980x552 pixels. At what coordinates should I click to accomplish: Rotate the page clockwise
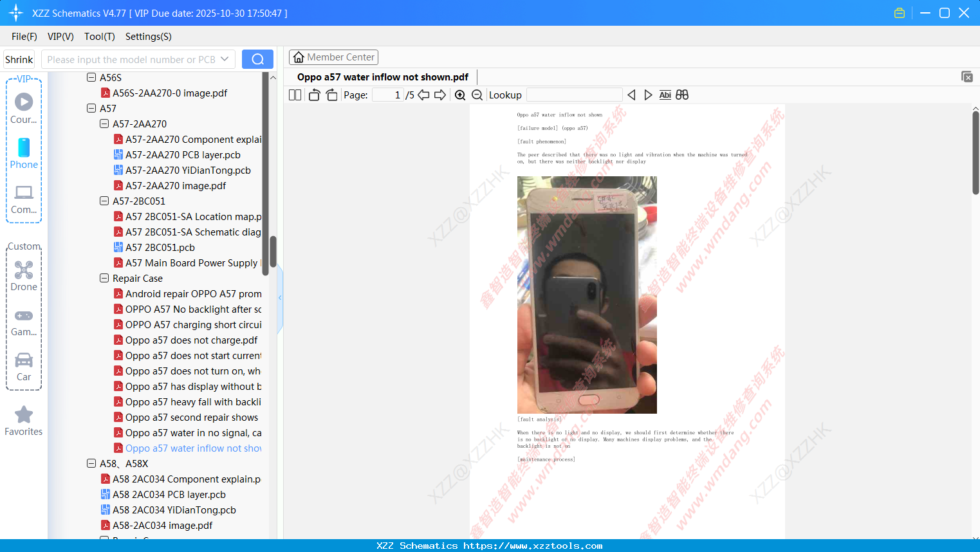click(x=331, y=95)
